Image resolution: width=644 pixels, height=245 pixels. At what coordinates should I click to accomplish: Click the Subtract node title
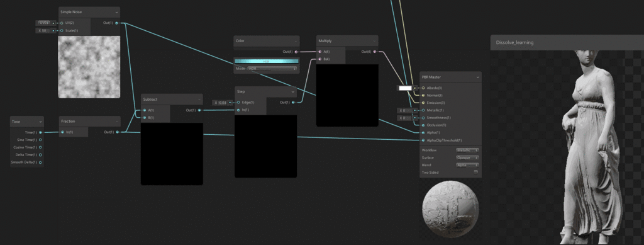[150, 100]
